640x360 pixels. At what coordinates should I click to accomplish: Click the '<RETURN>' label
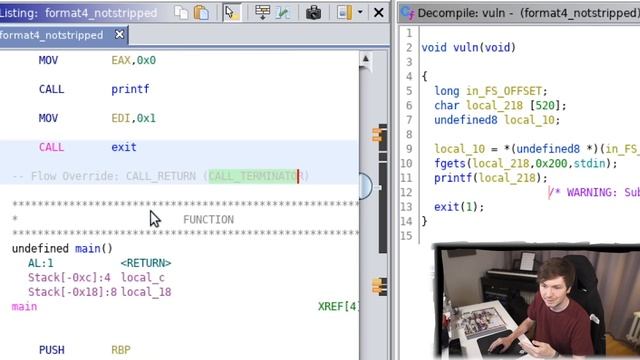[146, 263]
